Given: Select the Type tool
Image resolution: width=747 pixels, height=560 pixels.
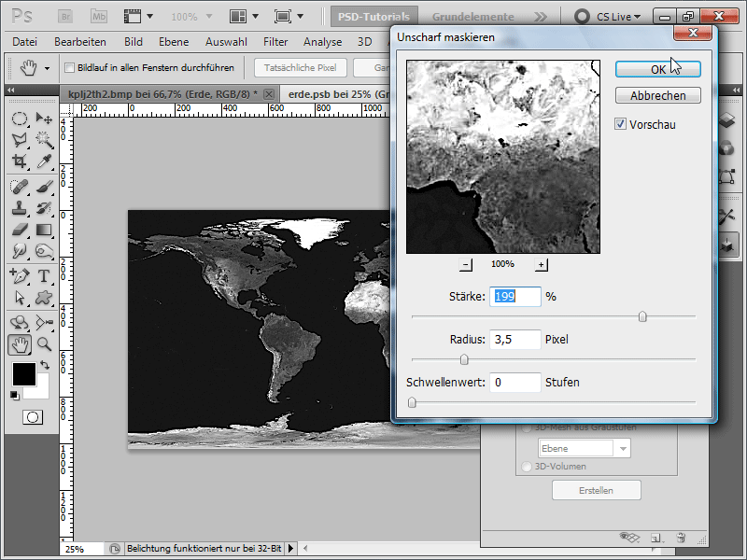Looking at the screenshot, I should (44, 275).
